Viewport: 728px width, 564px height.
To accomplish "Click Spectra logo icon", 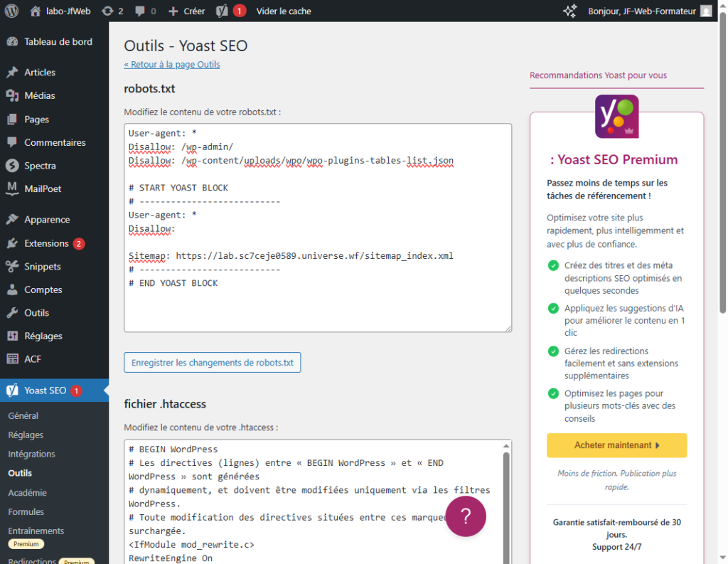I will [13, 166].
